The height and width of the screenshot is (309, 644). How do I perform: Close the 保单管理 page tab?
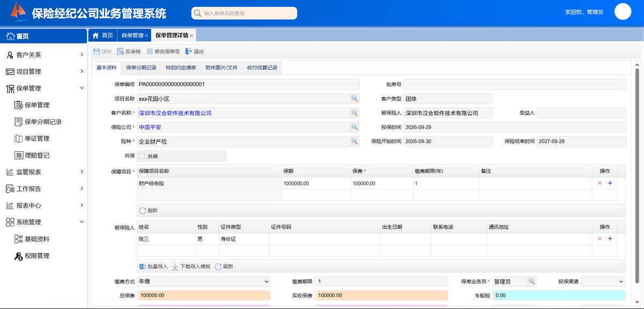147,36
